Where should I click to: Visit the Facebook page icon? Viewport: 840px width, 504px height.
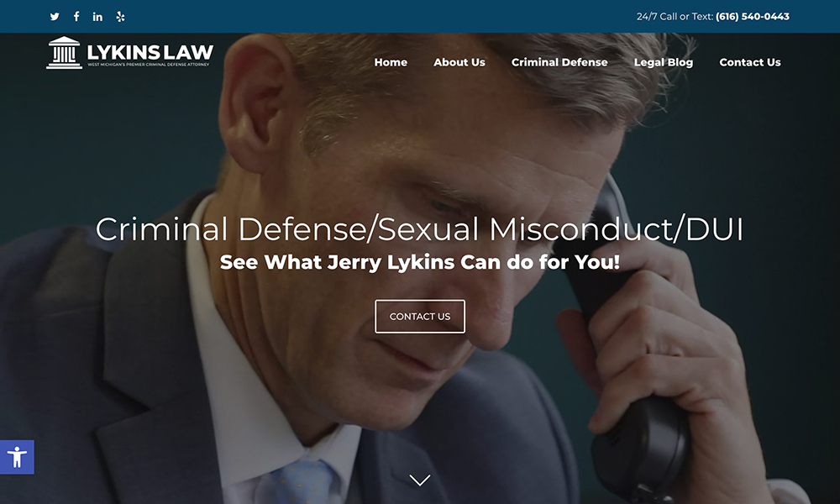tap(76, 16)
